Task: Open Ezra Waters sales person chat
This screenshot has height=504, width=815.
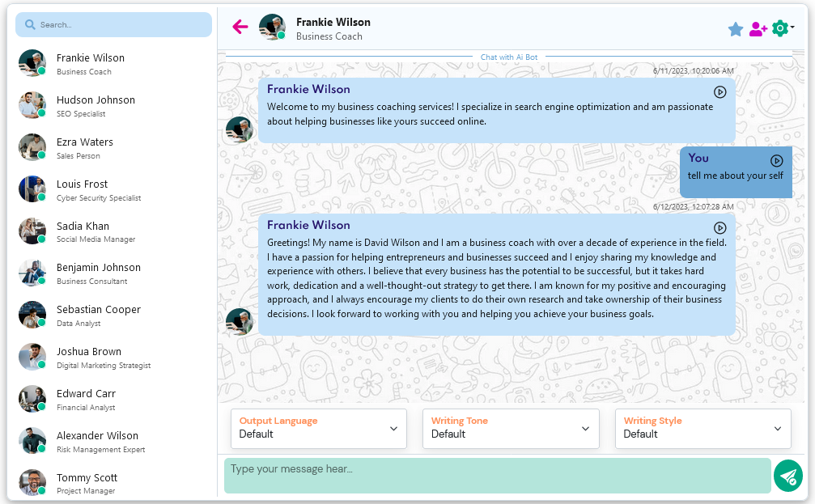Action: [x=84, y=147]
